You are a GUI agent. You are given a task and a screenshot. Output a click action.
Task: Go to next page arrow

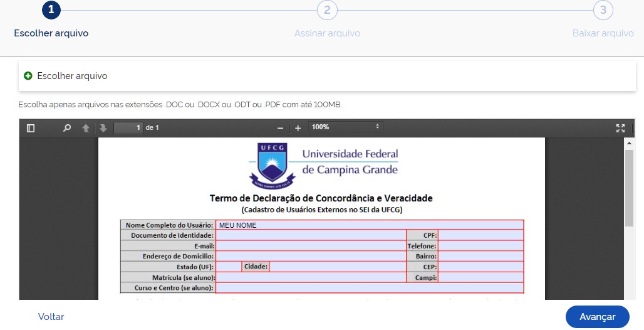tap(103, 128)
